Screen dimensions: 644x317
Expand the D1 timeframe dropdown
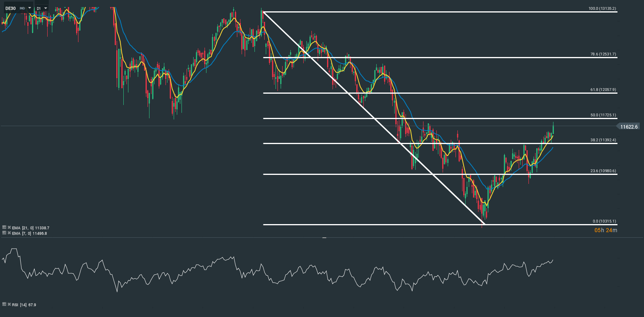click(46, 8)
